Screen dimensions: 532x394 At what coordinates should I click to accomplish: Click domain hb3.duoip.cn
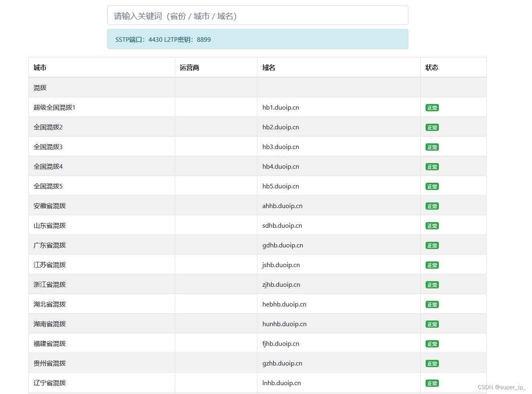281,147
